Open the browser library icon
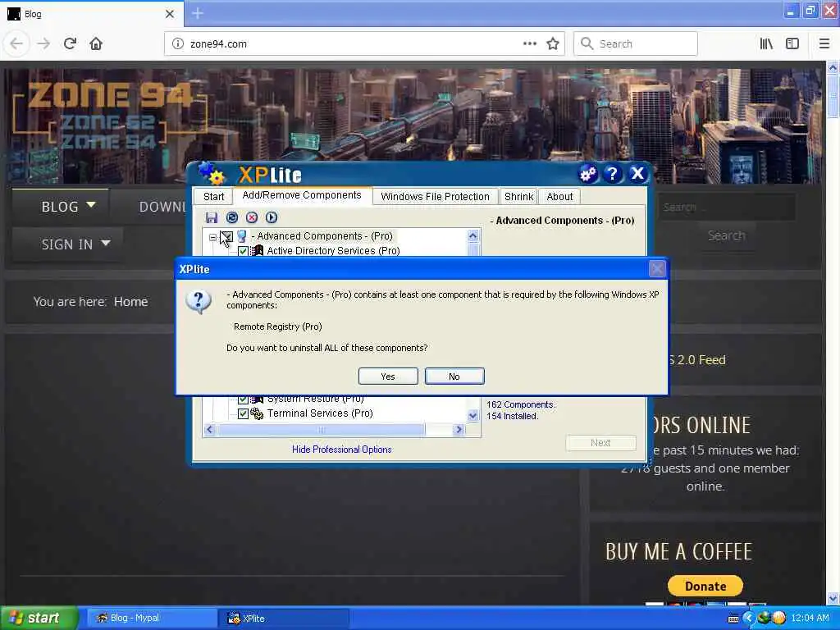 [767, 44]
